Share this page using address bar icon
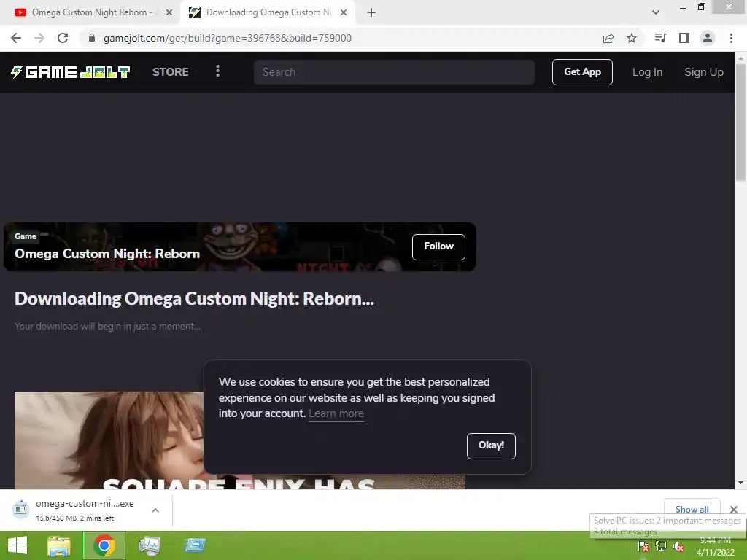Image resolution: width=747 pixels, height=560 pixels. click(x=608, y=38)
